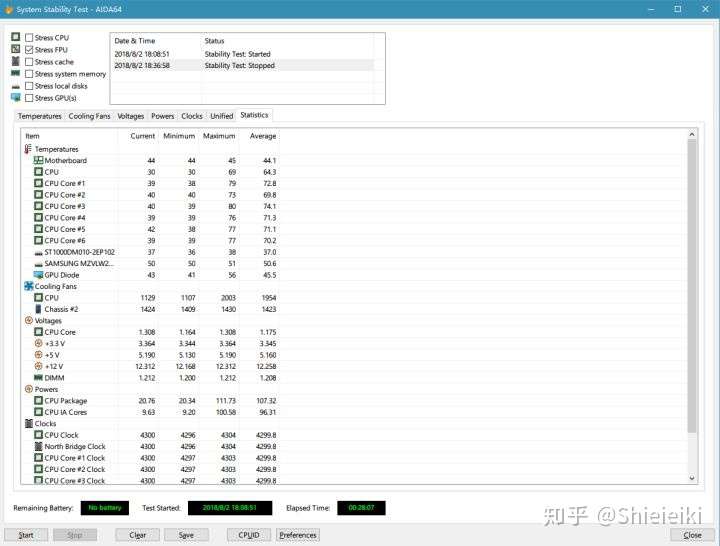
Task: Click the Clear button
Action: click(x=137, y=535)
